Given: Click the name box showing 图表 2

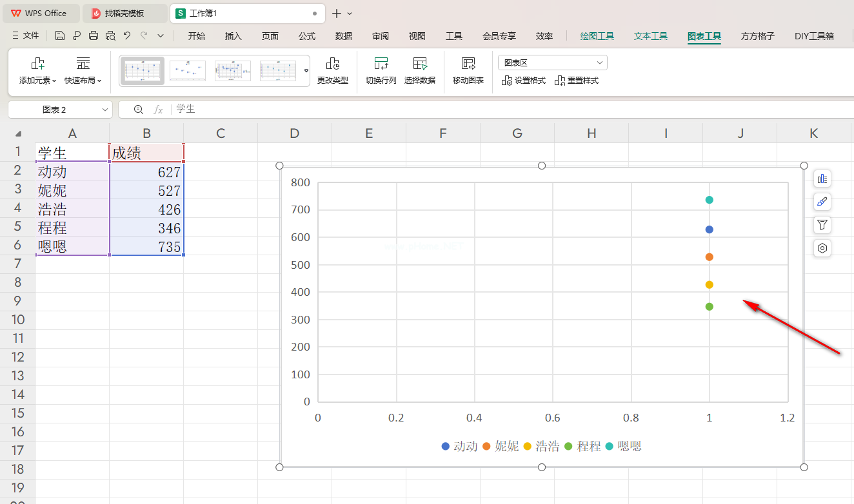Looking at the screenshot, I should point(60,110).
